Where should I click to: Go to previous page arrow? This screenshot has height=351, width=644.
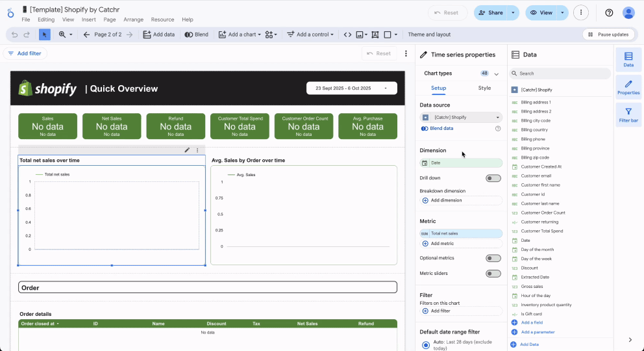[x=86, y=34]
